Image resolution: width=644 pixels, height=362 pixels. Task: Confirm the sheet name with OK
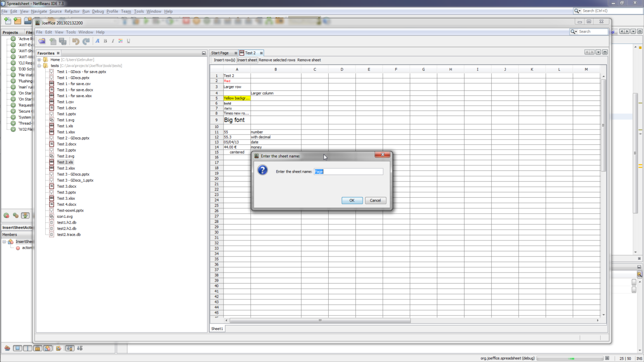(352, 200)
